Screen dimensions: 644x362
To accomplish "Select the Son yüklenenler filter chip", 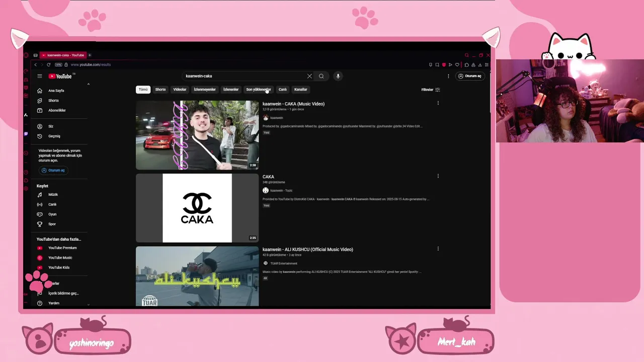I will (259, 89).
